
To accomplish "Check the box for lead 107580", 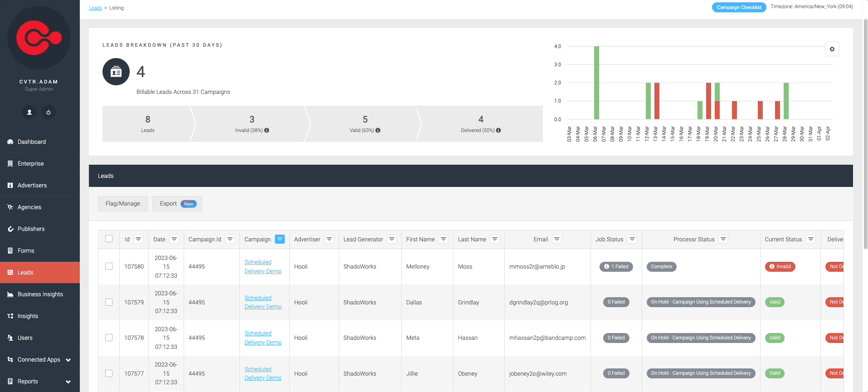I will [109, 266].
